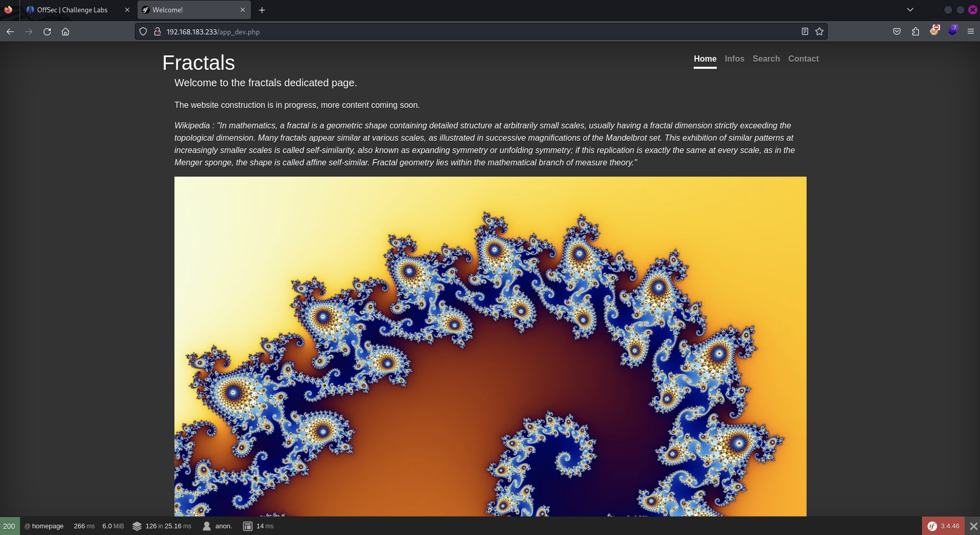Open a new browser tab
The height and width of the screenshot is (535, 980).
(262, 10)
